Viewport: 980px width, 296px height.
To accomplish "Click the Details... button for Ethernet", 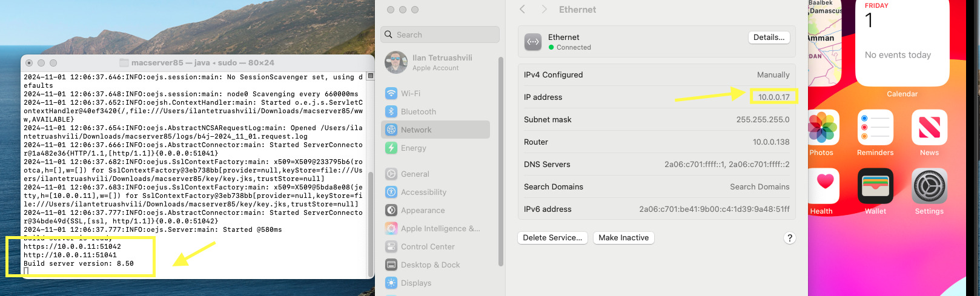I will tap(769, 38).
